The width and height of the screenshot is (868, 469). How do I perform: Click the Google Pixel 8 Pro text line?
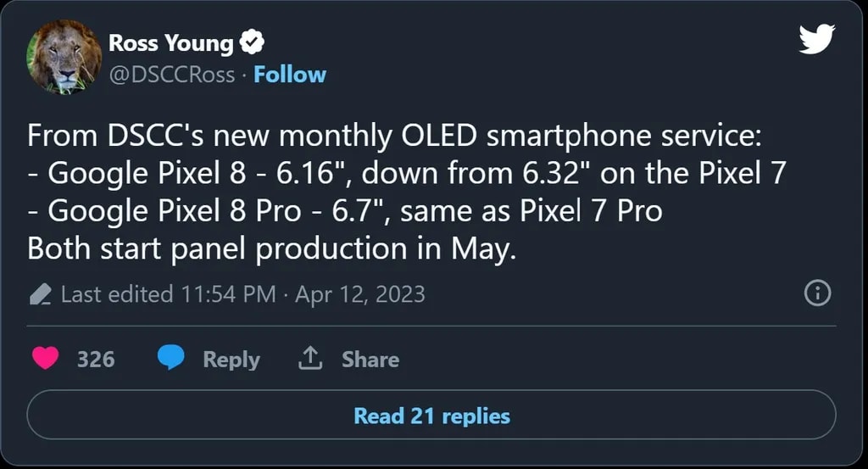click(344, 211)
